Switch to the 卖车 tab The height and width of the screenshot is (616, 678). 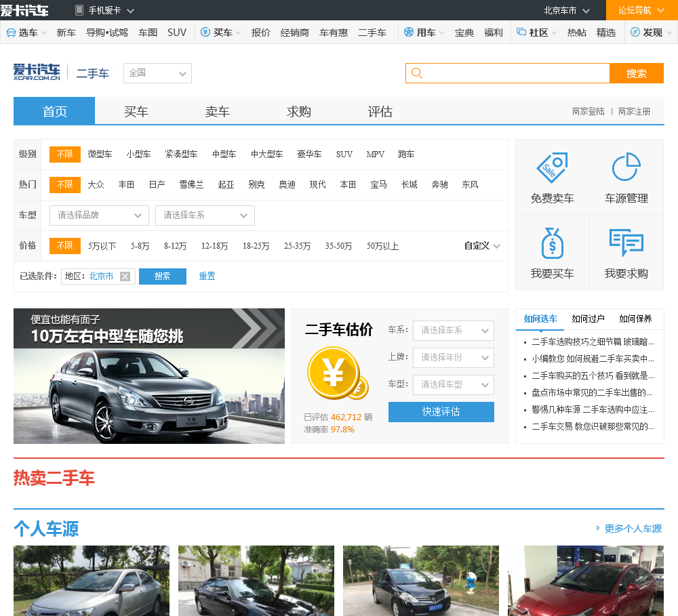pyautogui.click(x=217, y=112)
